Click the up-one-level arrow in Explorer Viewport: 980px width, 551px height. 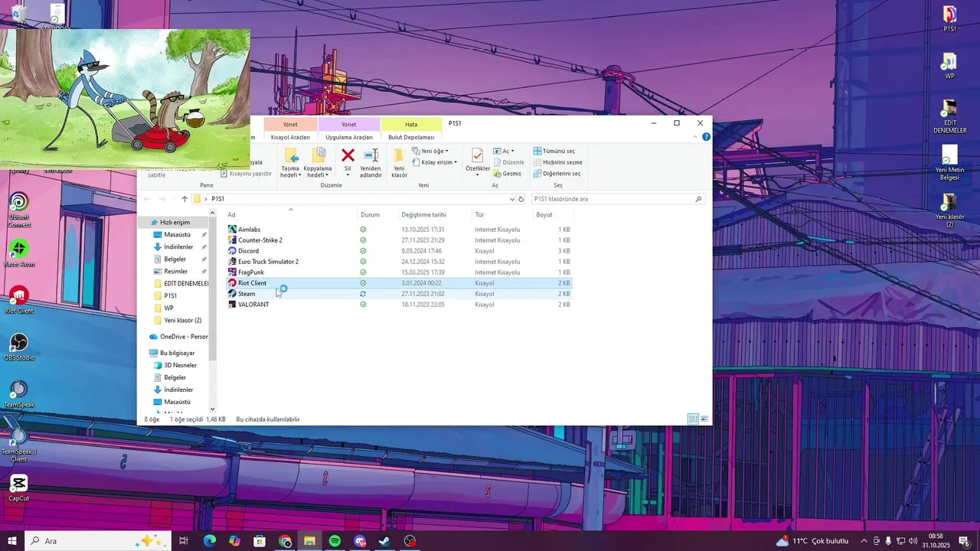185,199
